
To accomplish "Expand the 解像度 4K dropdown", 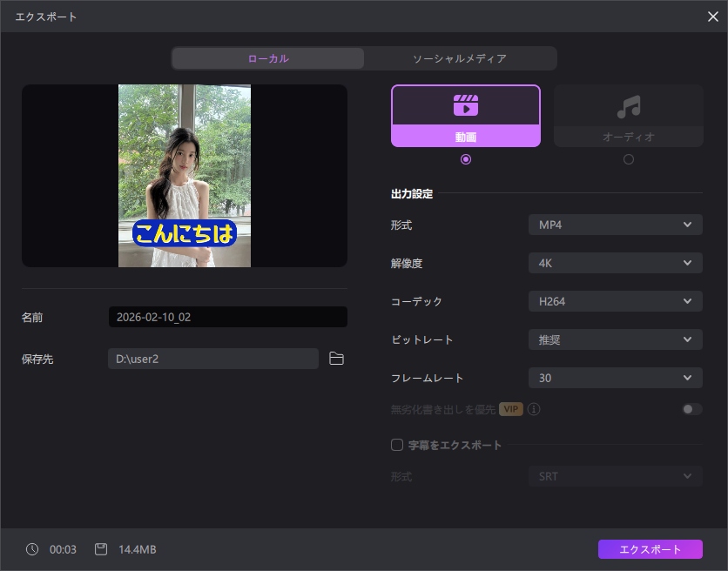I will [x=615, y=263].
